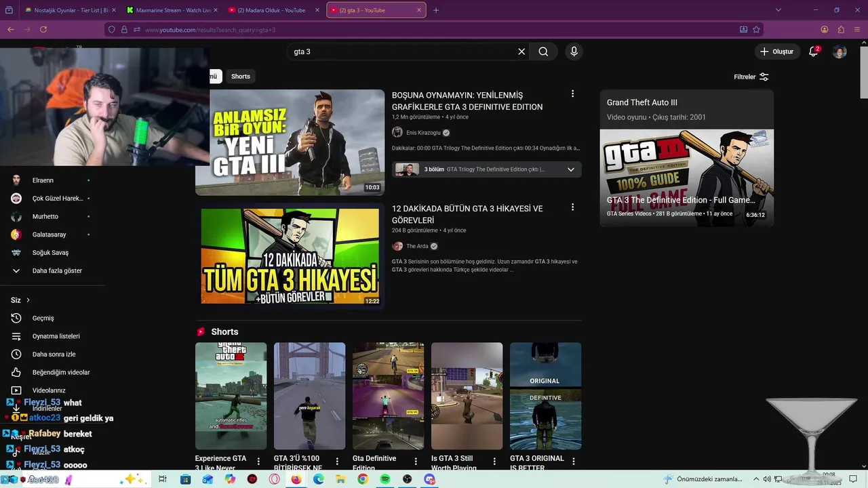
Task: Open the list all tabs dropdown
Action: 778,10
